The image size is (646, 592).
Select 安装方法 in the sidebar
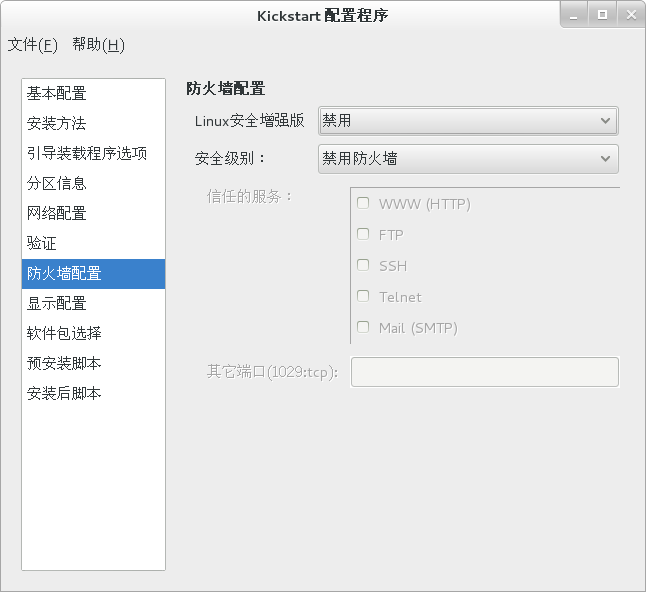pos(94,124)
